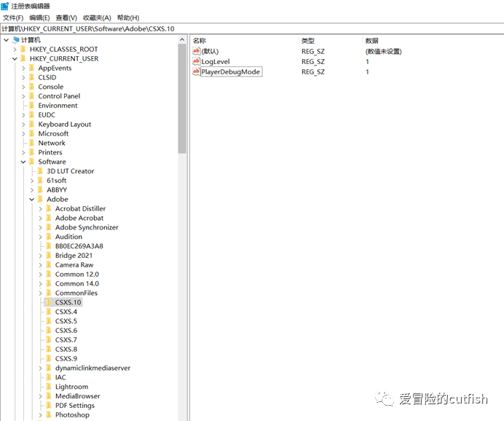
Task: Click the tree pane vertical scrollbar thumb
Action: coord(182,98)
